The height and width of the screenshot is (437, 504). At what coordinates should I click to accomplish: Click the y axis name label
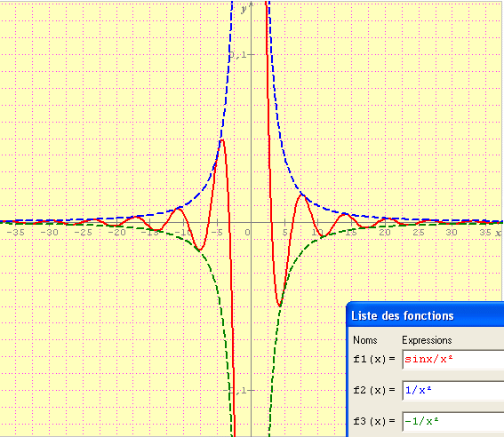pyautogui.click(x=244, y=9)
